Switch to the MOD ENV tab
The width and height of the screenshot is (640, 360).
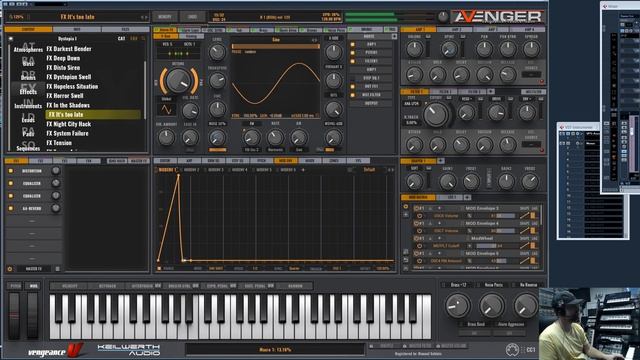(285, 160)
